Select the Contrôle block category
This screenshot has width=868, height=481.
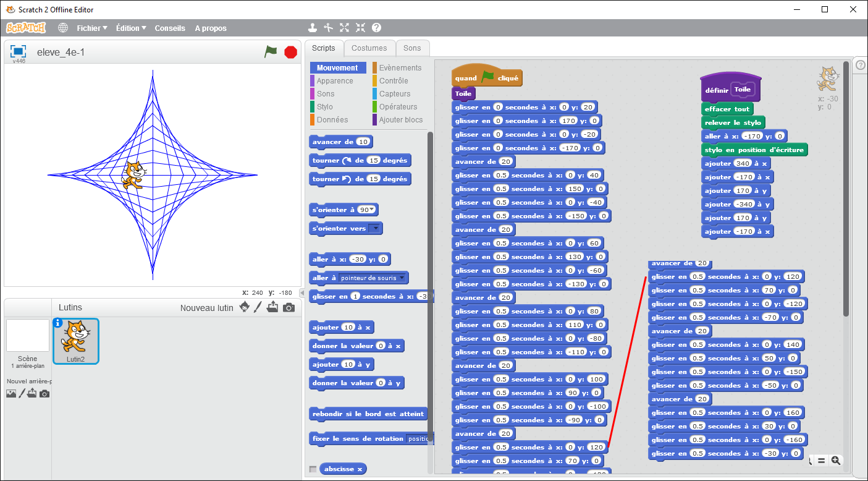tap(394, 81)
